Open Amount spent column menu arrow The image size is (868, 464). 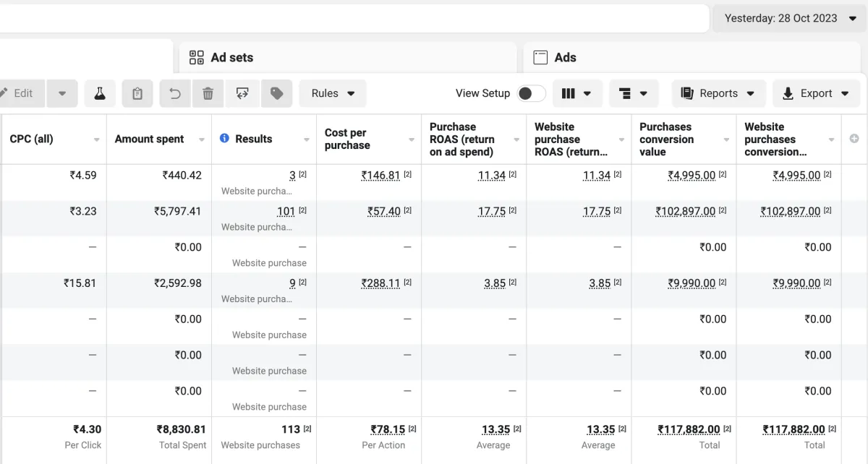pos(202,139)
